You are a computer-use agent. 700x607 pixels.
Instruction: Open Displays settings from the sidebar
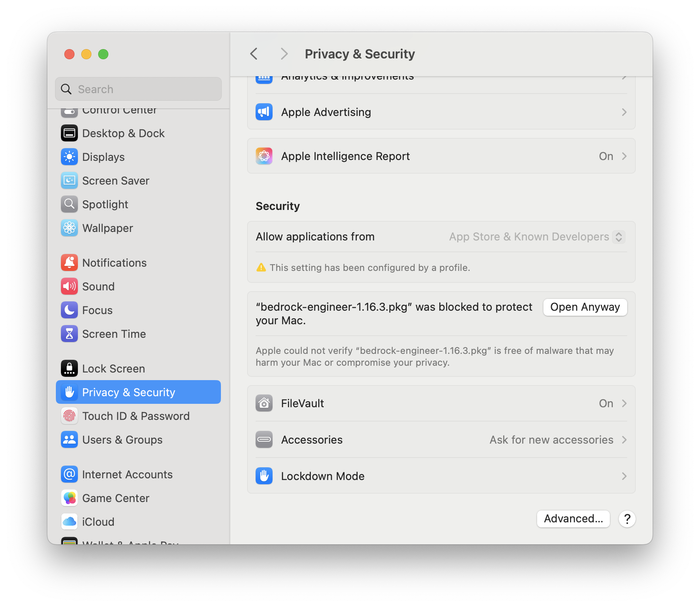[x=103, y=157]
